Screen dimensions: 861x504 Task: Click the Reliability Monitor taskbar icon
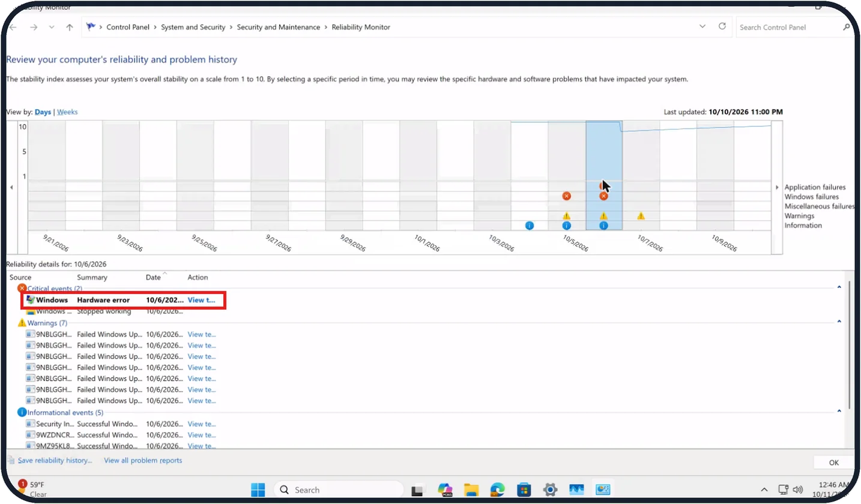[x=603, y=490]
